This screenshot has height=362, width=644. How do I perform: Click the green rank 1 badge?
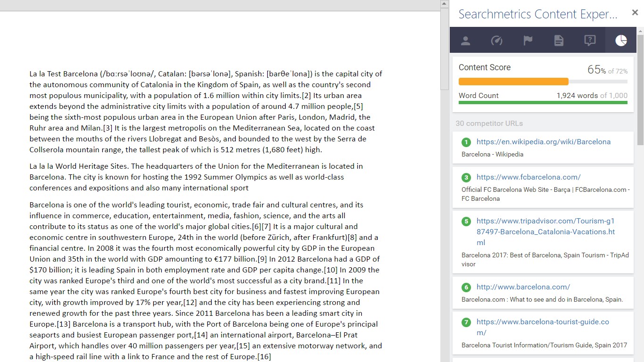pyautogui.click(x=466, y=142)
